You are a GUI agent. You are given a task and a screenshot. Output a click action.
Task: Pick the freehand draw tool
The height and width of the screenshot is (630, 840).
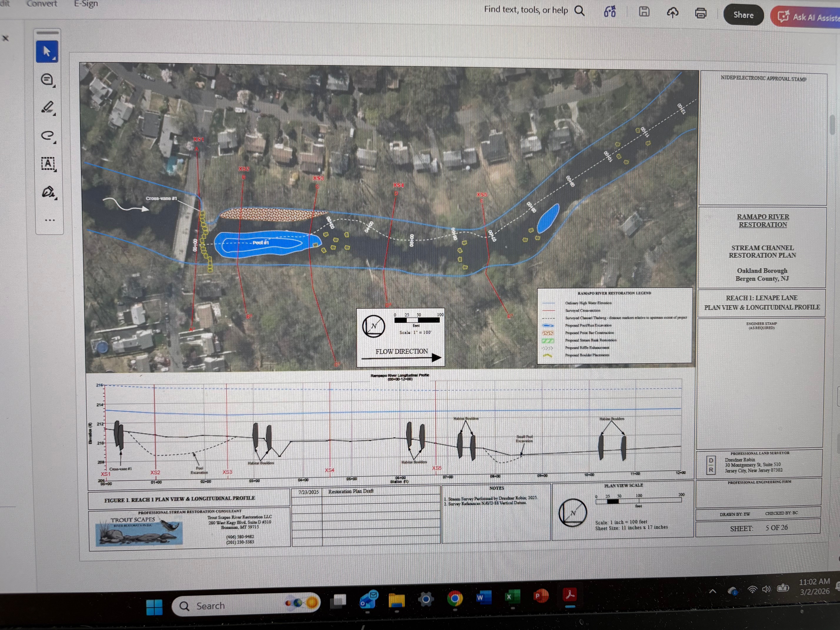click(x=47, y=135)
